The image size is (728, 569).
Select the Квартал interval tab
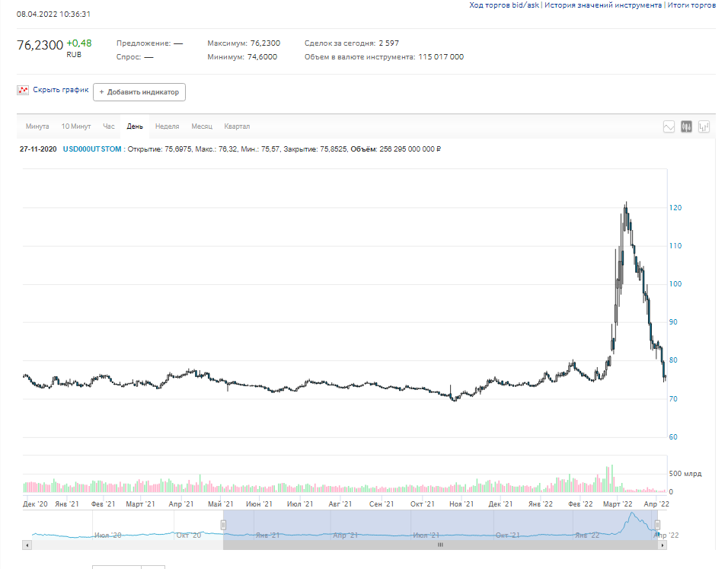[237, 126]
